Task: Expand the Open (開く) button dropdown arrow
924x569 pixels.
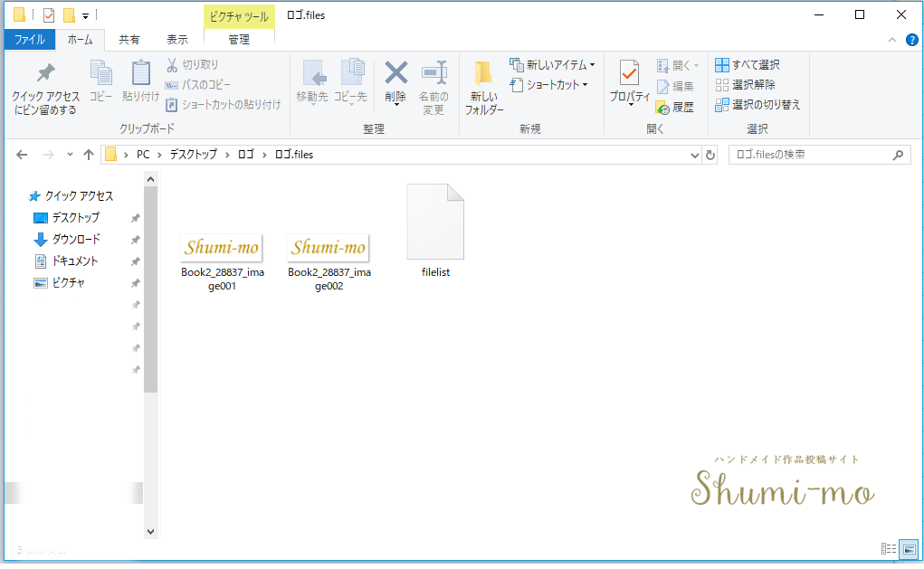Action: (697, 65)
